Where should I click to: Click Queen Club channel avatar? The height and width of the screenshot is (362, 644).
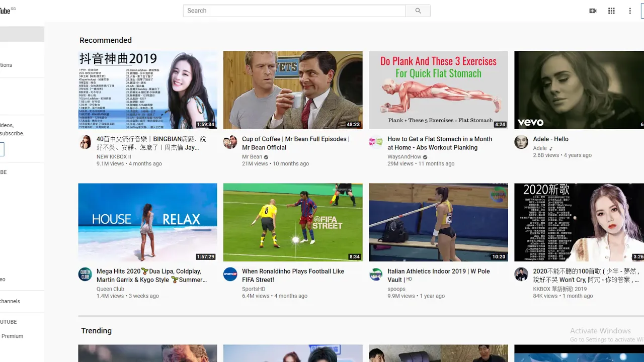(x=85, y=275)
